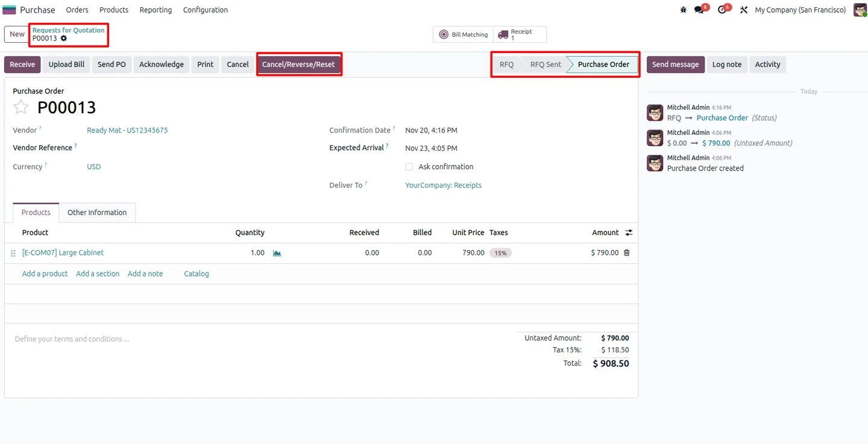The width and height of the screenshot is (868, 444).
Task: Click the Print button
Action: pyautogui.click(x=206, y=64)
